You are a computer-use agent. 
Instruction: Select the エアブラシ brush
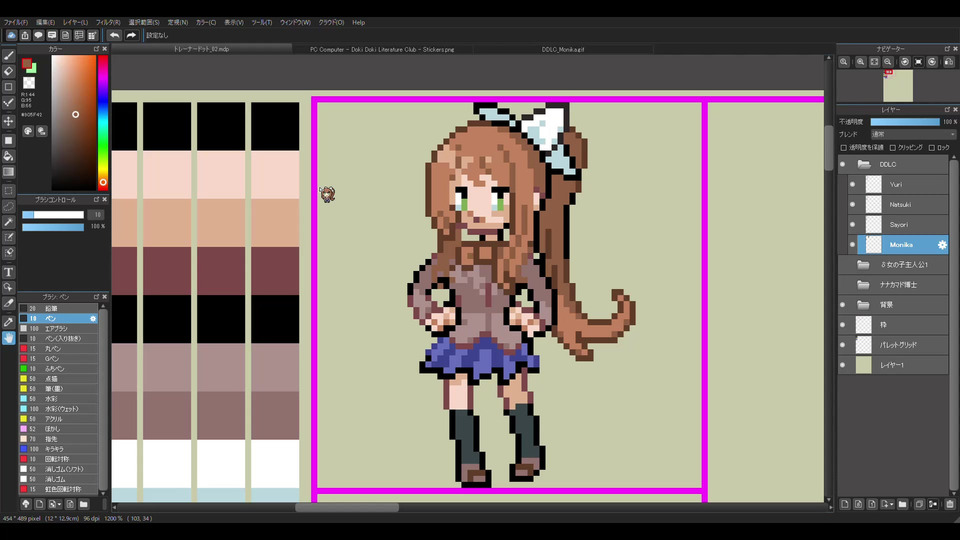(x=58, y=329)
